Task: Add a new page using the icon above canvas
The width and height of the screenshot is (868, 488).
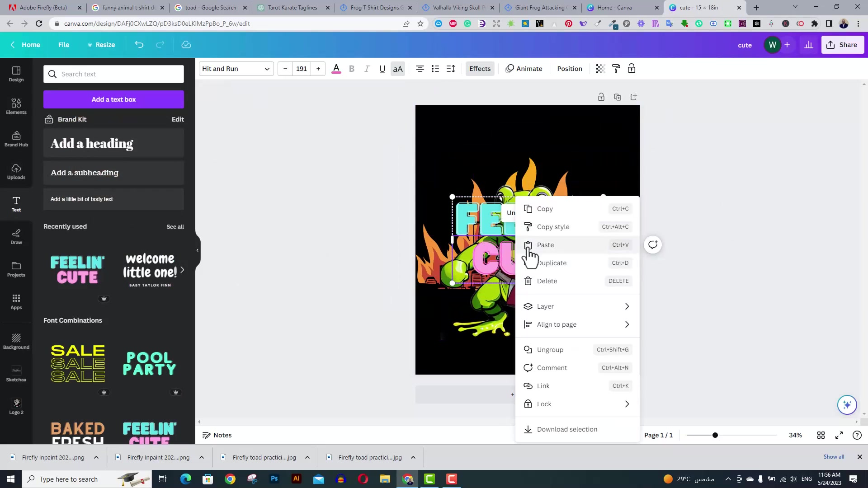Action: click(x=634, y=97)
